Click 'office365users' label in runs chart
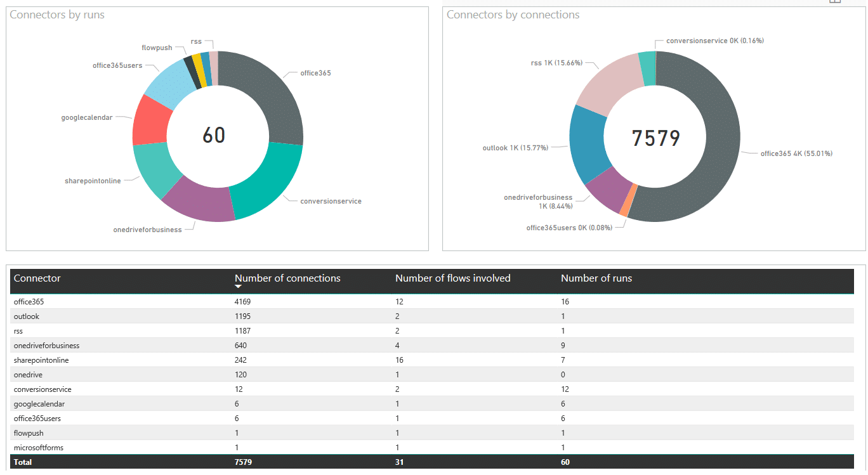This screenshot has width=868, height=475. [x=117, y=65]
